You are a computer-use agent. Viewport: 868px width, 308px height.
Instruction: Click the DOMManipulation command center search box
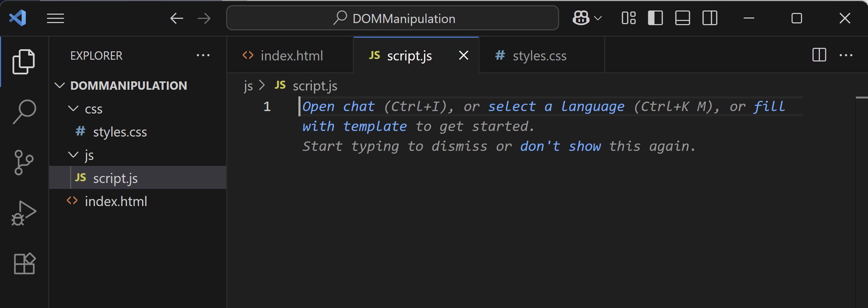(x=393, y=18)
